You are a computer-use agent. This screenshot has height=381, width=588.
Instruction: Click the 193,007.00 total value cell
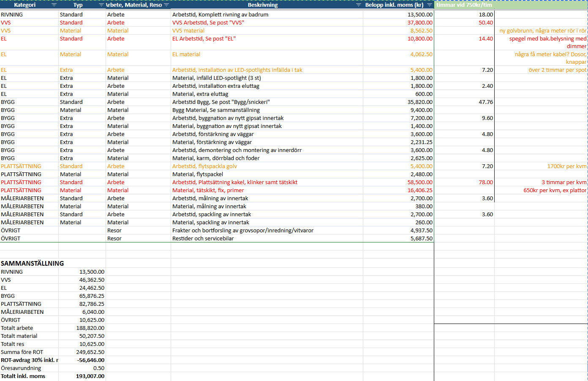pos(82,376)
